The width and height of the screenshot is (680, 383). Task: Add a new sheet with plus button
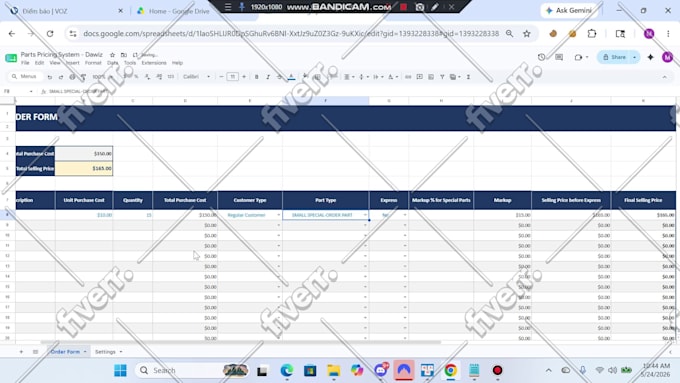pos(21,352)
